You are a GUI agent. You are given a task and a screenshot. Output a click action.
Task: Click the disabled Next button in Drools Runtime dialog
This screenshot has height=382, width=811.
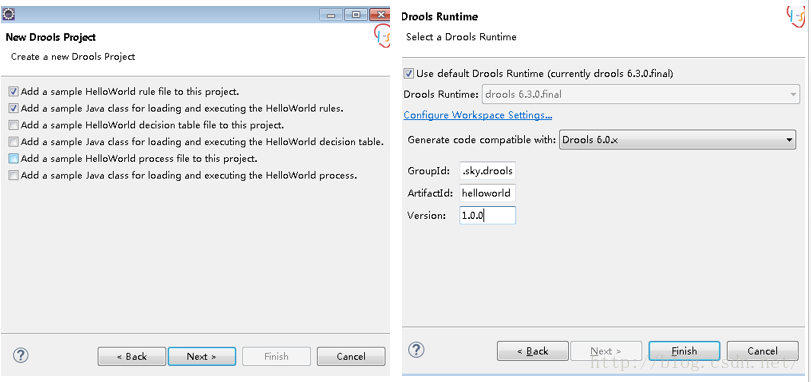(x=606, y=351)
